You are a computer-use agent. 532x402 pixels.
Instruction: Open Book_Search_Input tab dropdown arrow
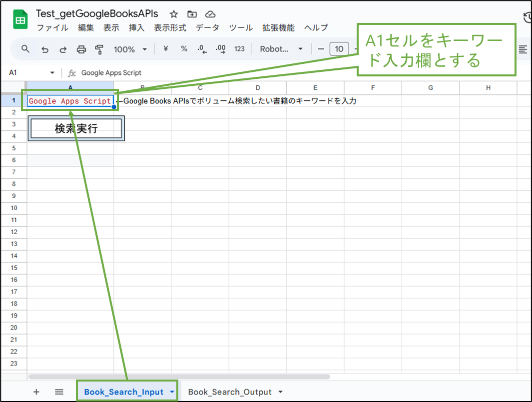point(172,392)
